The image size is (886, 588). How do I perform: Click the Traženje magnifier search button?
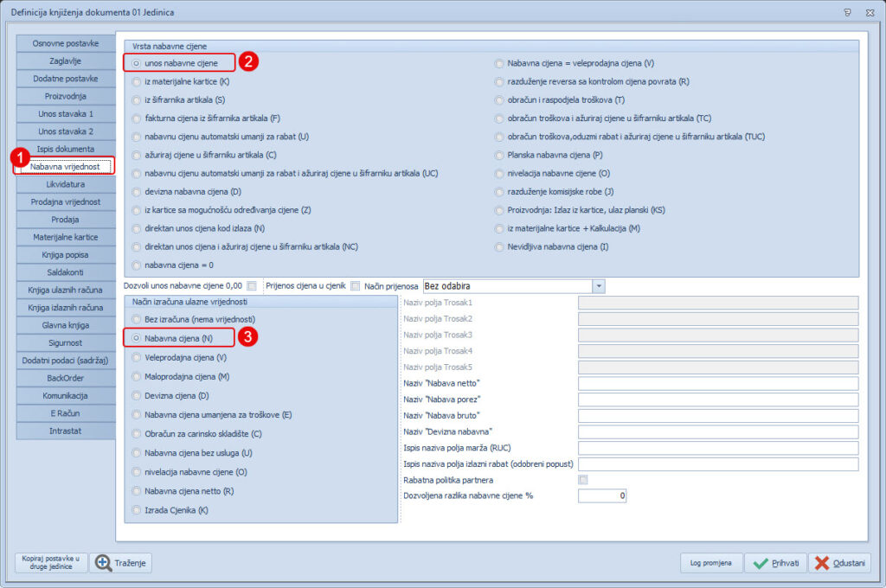tap(120, 563)
